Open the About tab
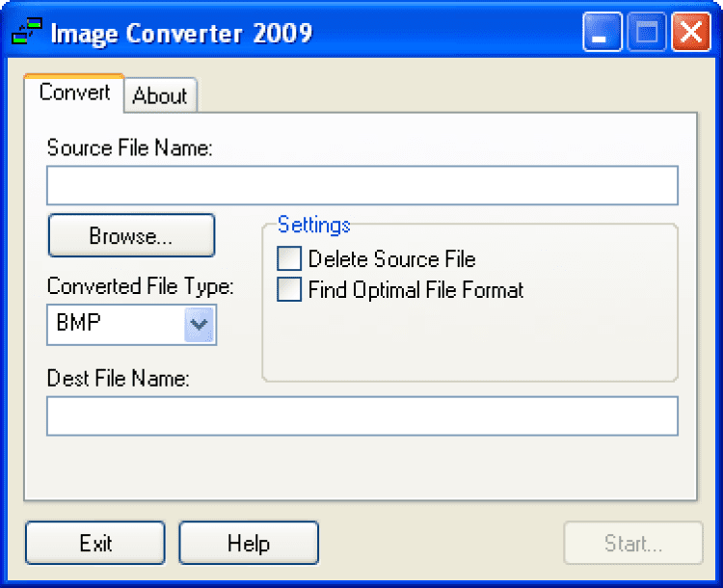723x588 pixels. tap(160, 95)
